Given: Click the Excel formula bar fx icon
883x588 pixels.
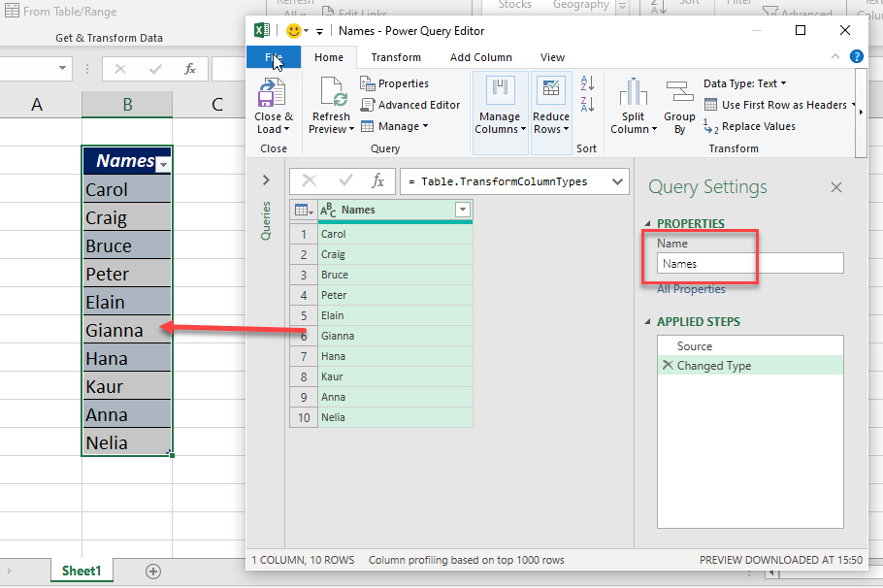Looking at the screenshot, I should pos(190,69).
